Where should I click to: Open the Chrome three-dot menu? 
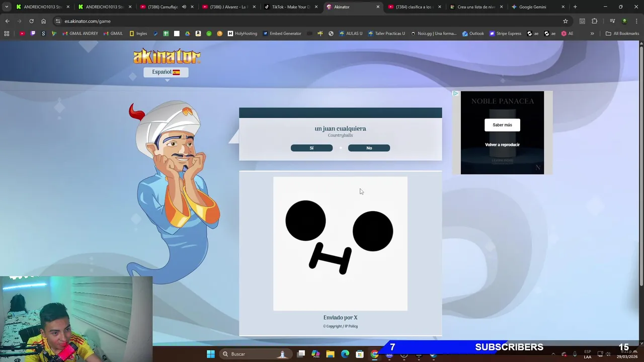636,21
